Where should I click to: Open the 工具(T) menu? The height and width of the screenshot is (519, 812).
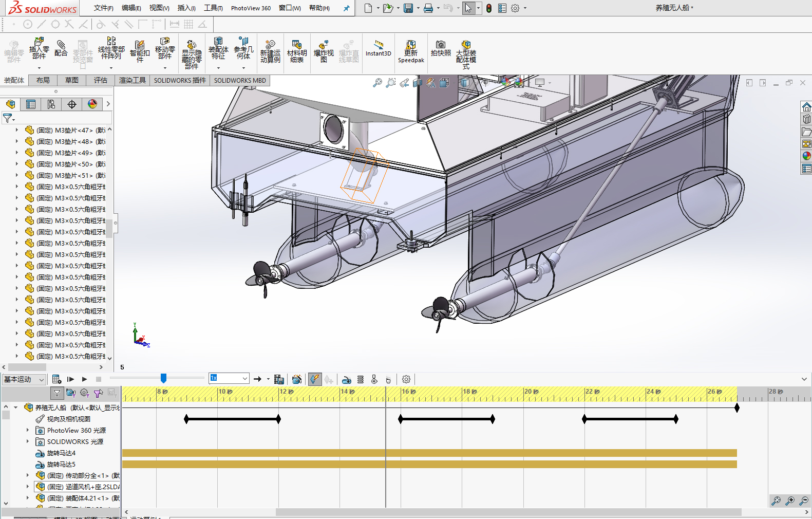[213, 8]
